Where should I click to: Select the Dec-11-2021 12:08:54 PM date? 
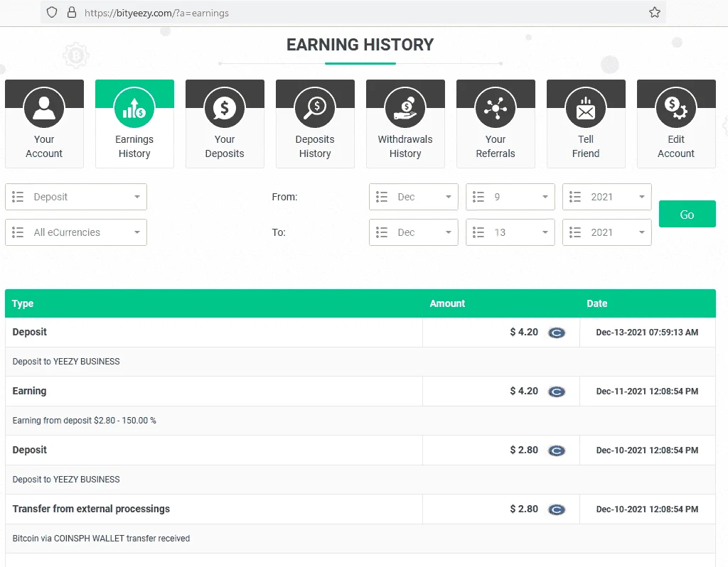647,391
